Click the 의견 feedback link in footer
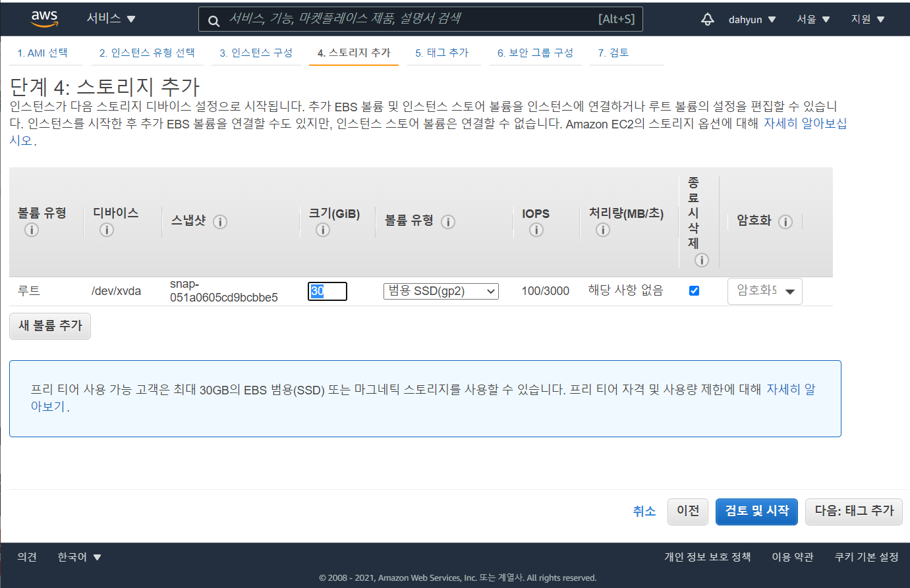 point(27,557)
